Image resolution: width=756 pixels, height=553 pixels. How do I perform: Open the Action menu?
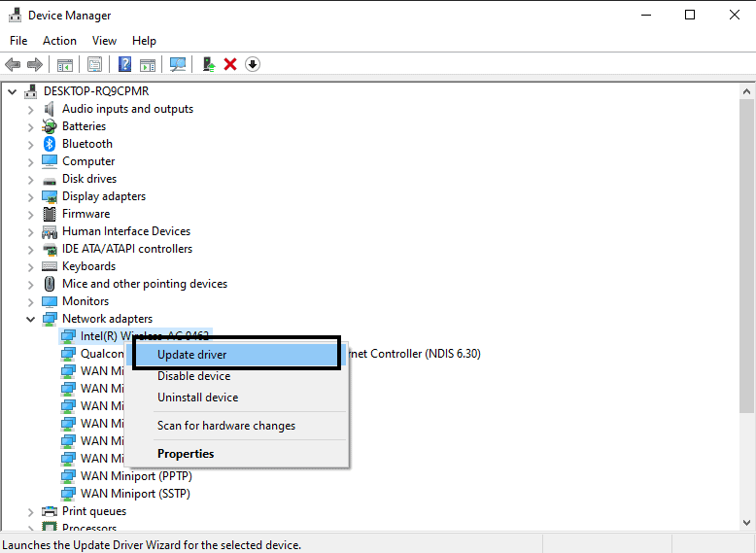tap(59, 41)
